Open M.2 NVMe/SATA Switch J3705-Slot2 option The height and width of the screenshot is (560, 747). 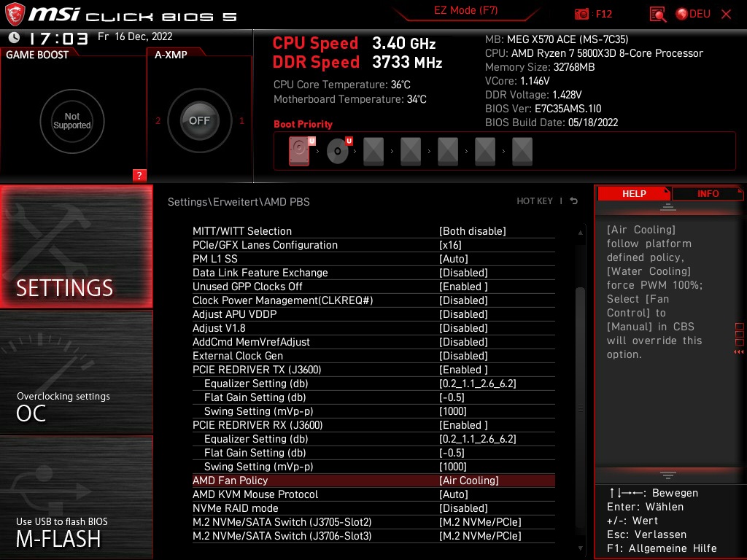click(373, 521)
